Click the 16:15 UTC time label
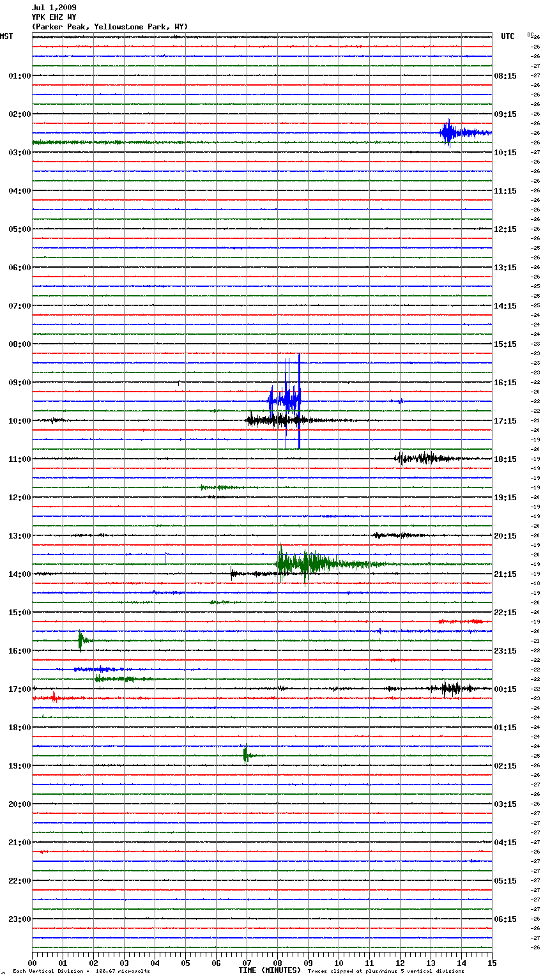The height and width of the screenshot is (980, 543). point(505,383)
